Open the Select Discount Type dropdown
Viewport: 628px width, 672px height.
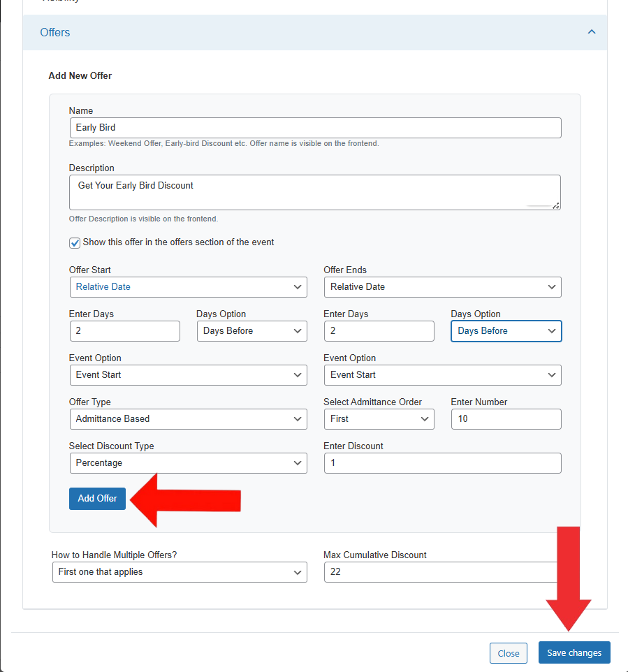tap(188, 463)
